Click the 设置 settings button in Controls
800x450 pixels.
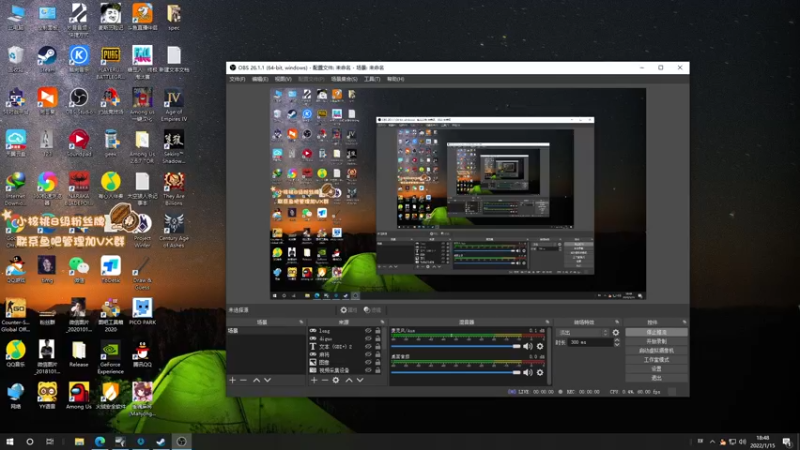point(657,369)
